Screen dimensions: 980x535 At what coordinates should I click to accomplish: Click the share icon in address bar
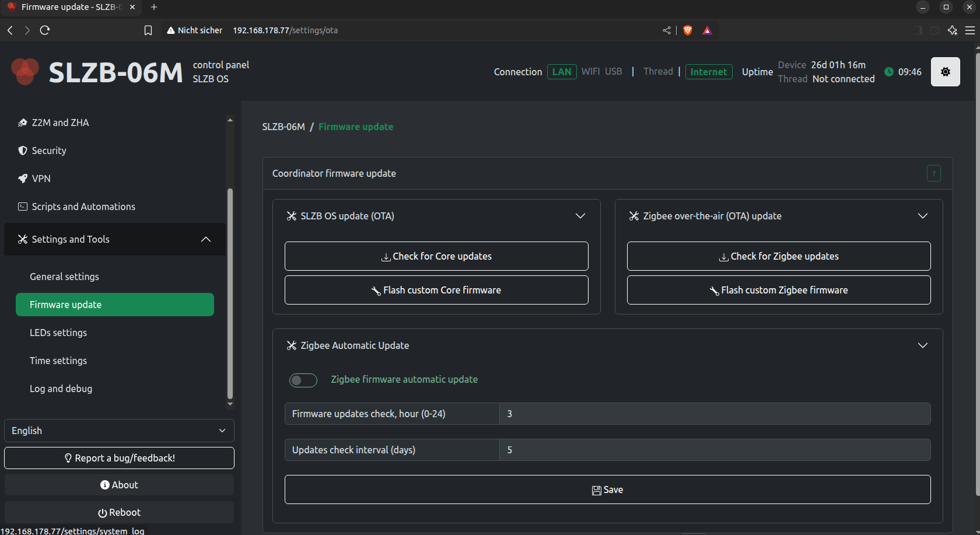[x=667, y=30]
